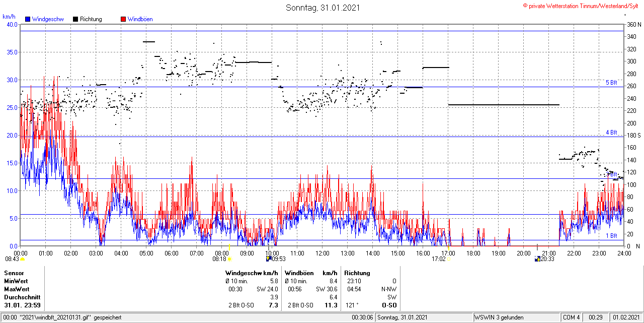Click the 00:29 entry in the status bar
Screen dimensions: 644x323
coord(596,317)
